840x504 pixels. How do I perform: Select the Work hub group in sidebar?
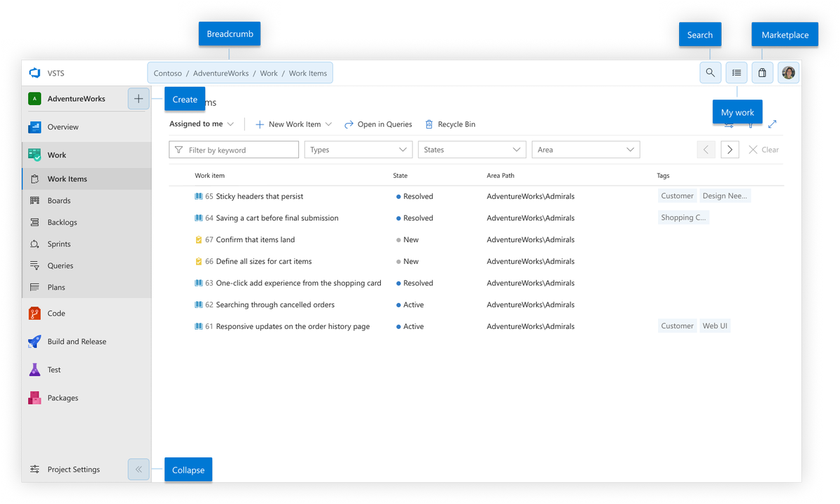point(87,155)
